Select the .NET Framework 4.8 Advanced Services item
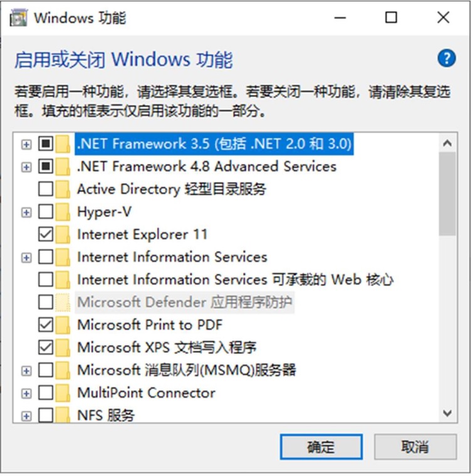The width and height of the screenshot is (473, 476). click(x=206, y=167)
